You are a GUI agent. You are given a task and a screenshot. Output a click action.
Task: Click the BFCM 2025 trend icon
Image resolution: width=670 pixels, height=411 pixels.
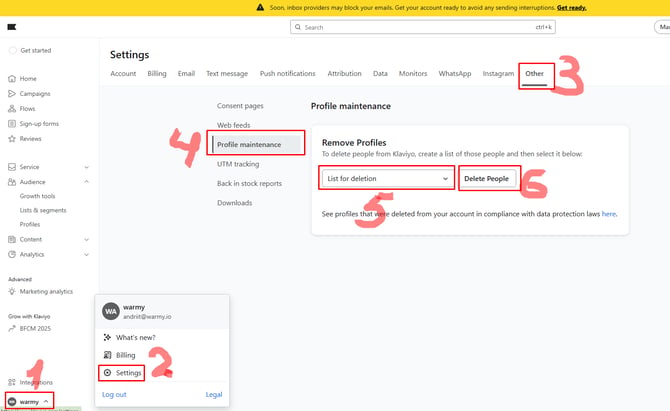click(x=12, y=329)
